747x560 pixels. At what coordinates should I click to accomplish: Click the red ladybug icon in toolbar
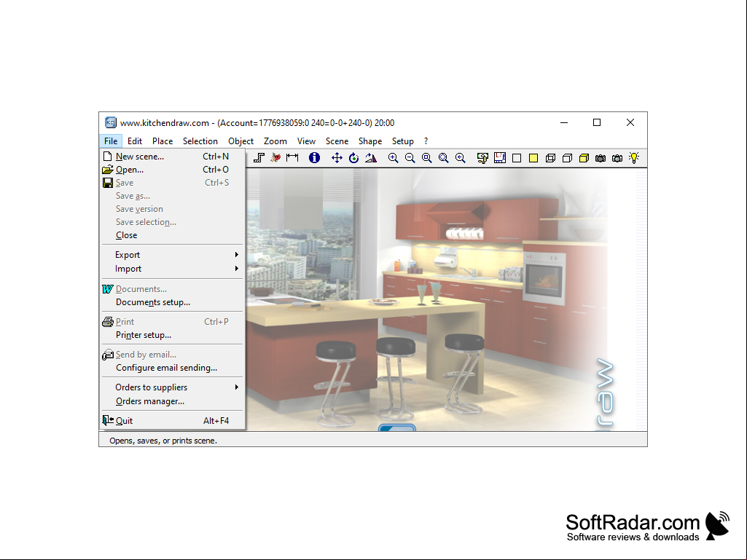275,158
